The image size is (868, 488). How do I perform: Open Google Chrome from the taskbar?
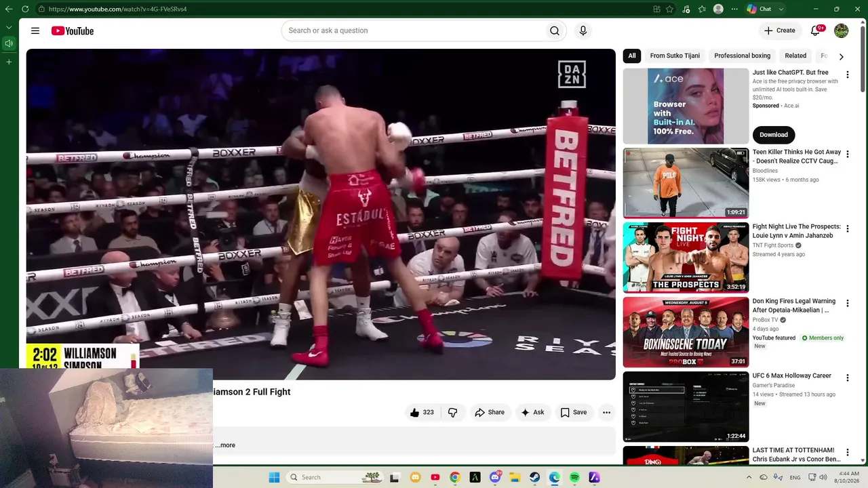(x=455, y=477)
